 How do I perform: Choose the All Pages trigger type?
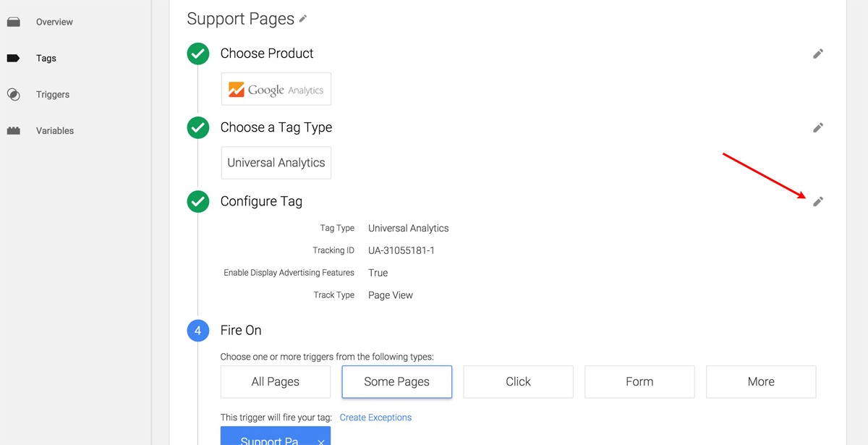point(276,381)
